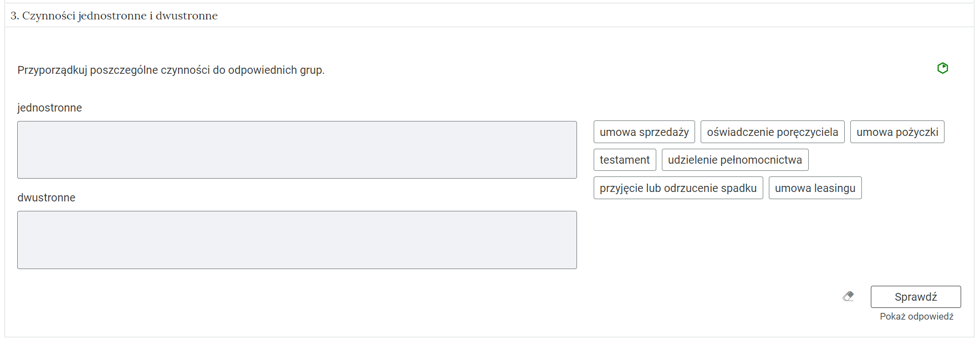Click the 'umowa pożyczki' chip
The height and width of the screenshot is (339, 980).
[x=897, y=132]
